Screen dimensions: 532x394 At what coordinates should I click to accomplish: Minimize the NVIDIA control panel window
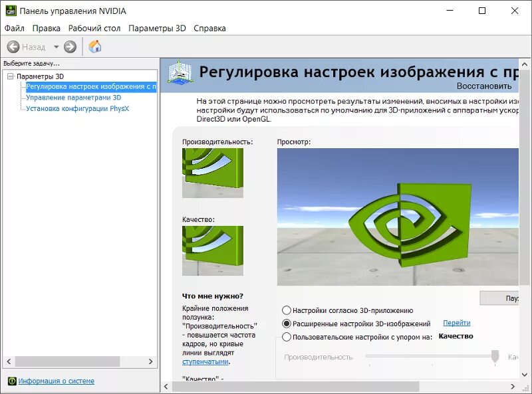450,11
